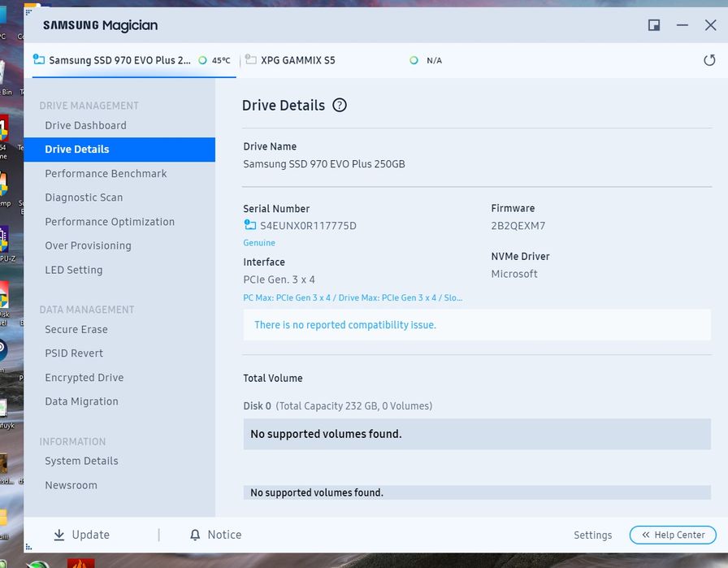Click XPG GAMMIX S5 status circle
This screenshot has width=728, height=568.
point(414,60)
